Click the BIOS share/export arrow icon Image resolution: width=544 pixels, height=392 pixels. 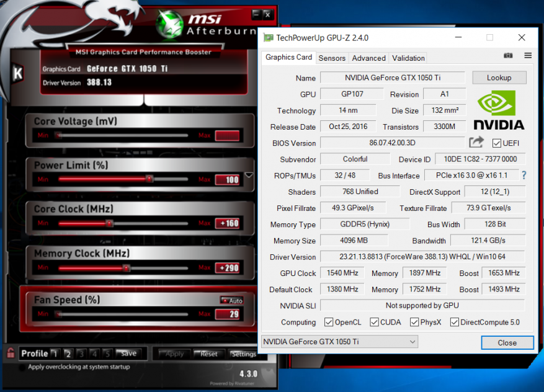click(x=476, y=142)
